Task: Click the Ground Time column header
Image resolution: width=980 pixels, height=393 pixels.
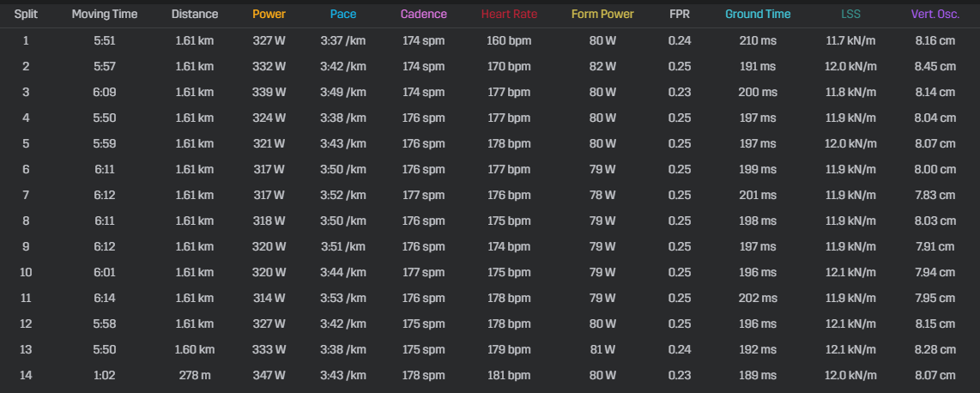Action: click(x=758, y=15)
